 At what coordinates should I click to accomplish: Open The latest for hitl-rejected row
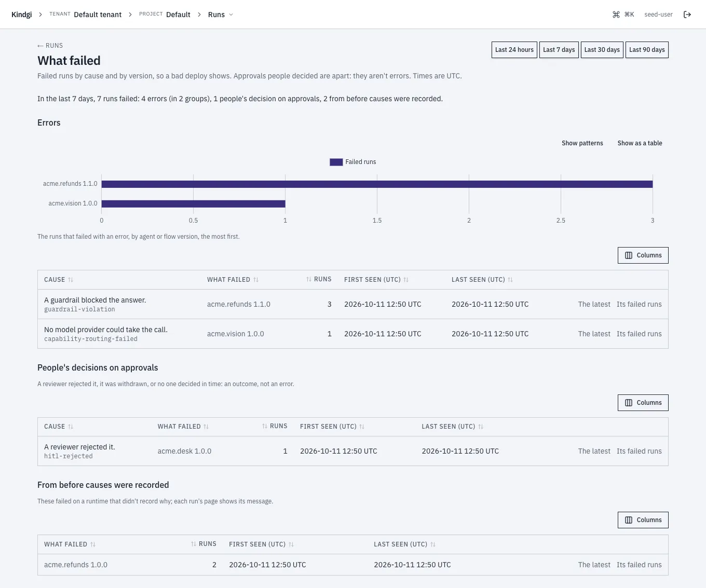[594, 451]
